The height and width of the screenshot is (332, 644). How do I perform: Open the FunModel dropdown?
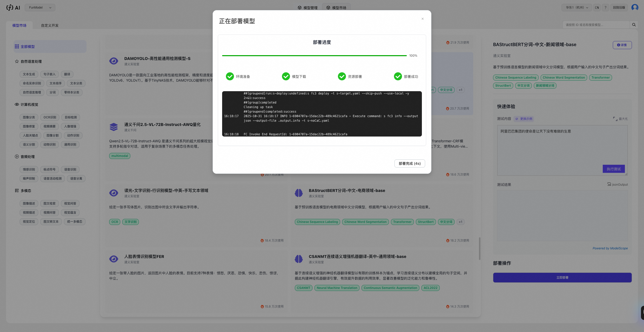click(40, 8)
